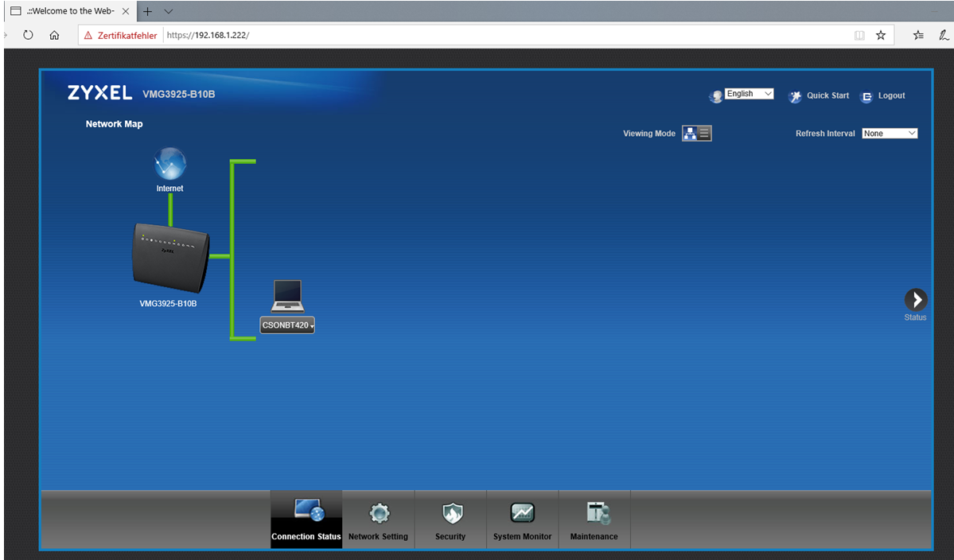Close the Welcome to the Web tab
The width and height of the screenshot is (954, 560).
click(x=126, y=11)
